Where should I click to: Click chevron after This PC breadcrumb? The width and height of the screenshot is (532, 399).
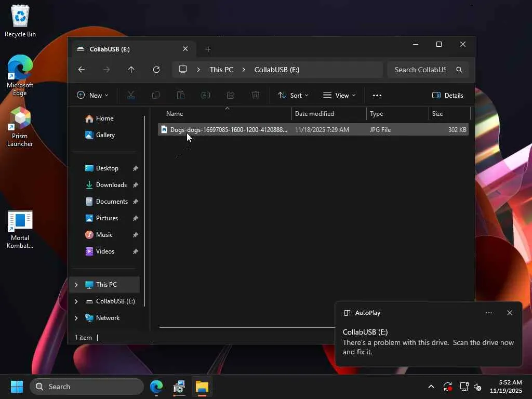[244, 70]
